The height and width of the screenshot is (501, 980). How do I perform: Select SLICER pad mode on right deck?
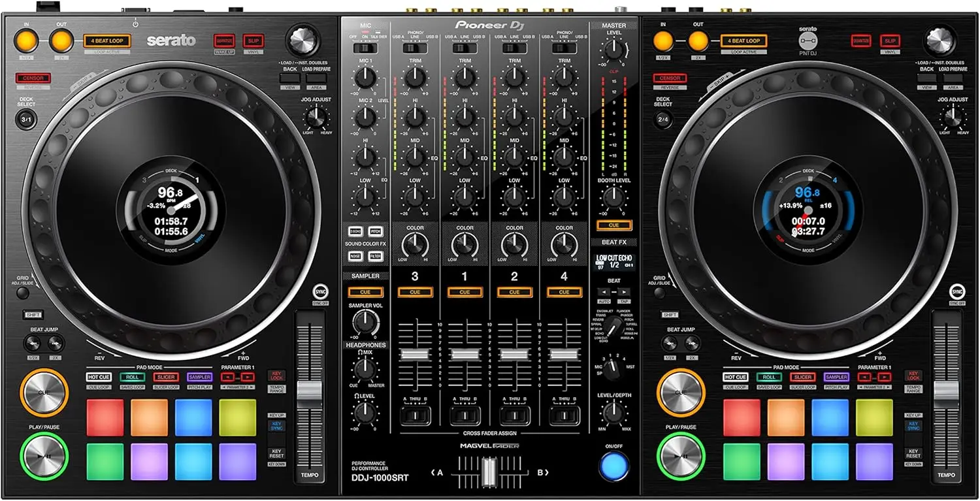[803, 377]
